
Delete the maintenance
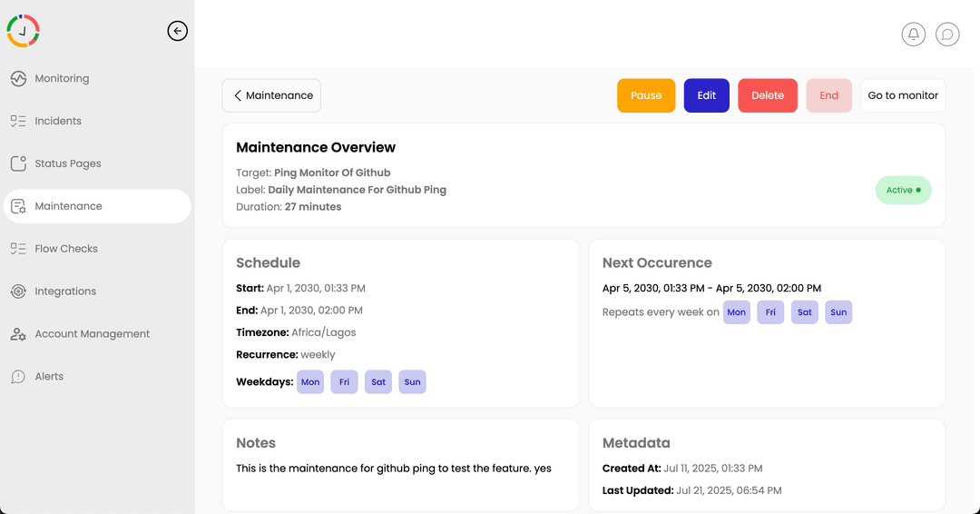[x=768, y=95]
